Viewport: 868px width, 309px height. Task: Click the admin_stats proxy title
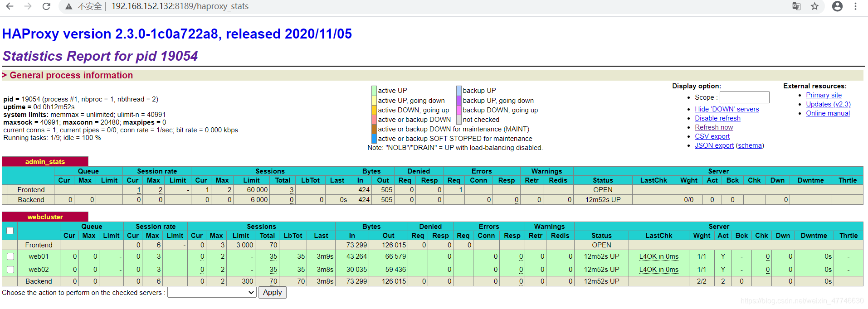point(45,162)
